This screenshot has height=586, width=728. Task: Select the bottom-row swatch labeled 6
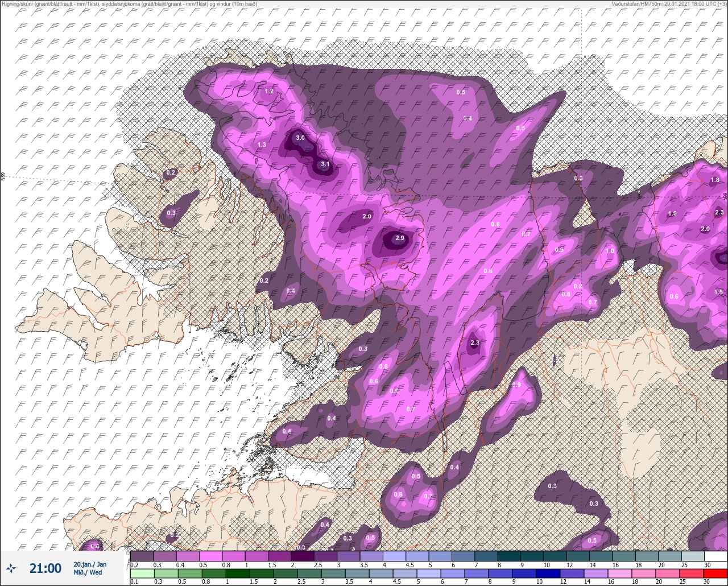tap(453, 573)
